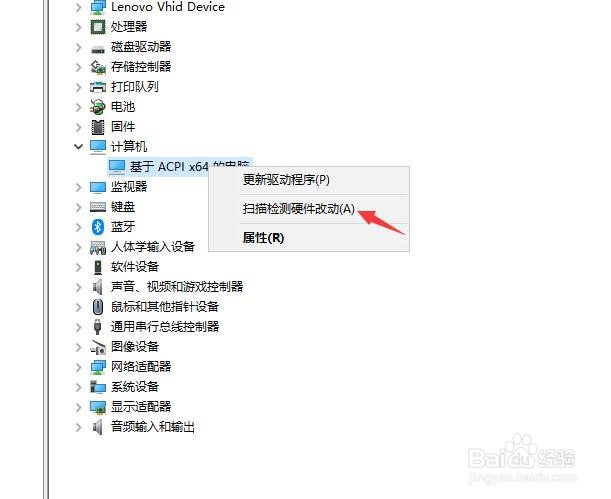
Task: Expand the 磁盘驱动器 category
Action: [x=79, y=47]
